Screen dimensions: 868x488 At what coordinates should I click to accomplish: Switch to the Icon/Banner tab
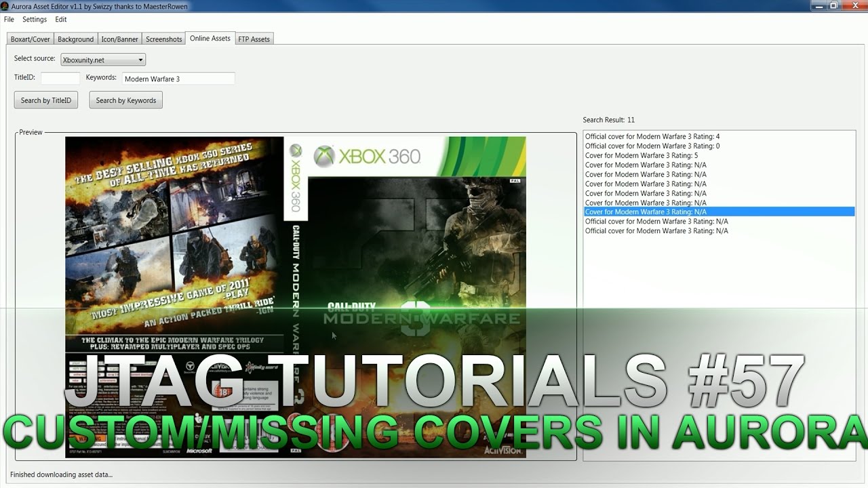point(120,39)
